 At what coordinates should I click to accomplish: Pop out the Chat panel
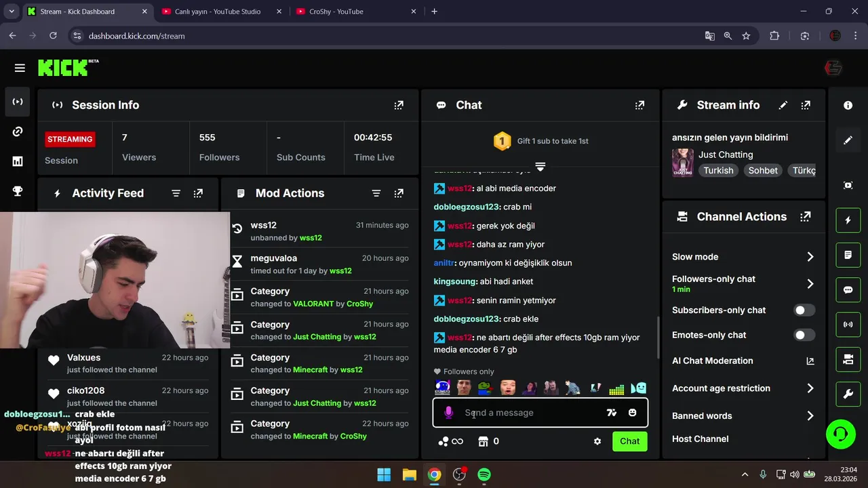pyautogui.click(x=639, y=105)
